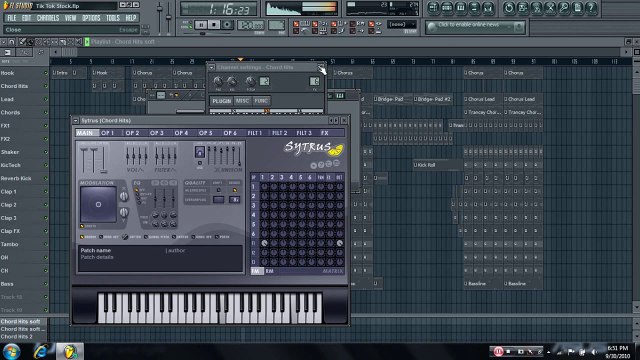Image resolution: width=640 pixels, height=360 pixels.
Task: Click the page icon left of help icon
Action: (x=578, y=8)
